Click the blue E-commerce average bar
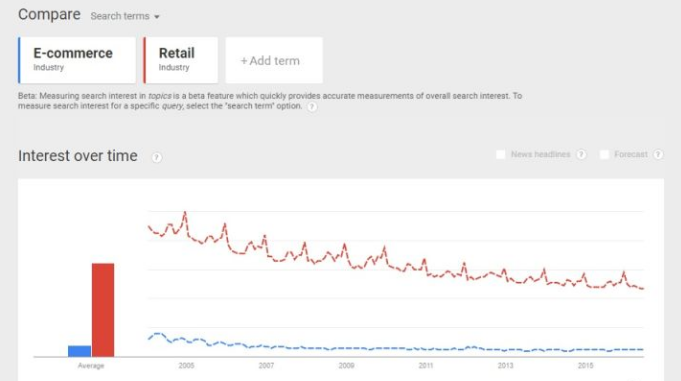Viewport: 681px width, 381px height. pyautogui.click(x=79, y=351)
